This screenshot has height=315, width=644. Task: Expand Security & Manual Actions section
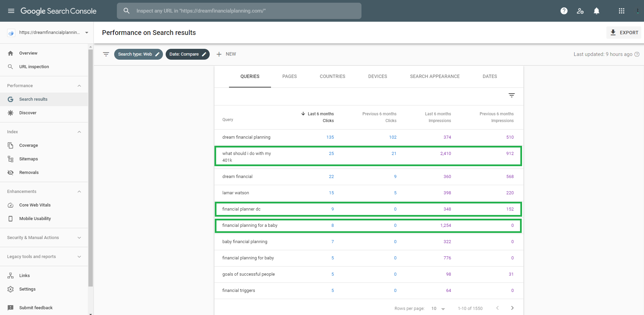[79, 238]
